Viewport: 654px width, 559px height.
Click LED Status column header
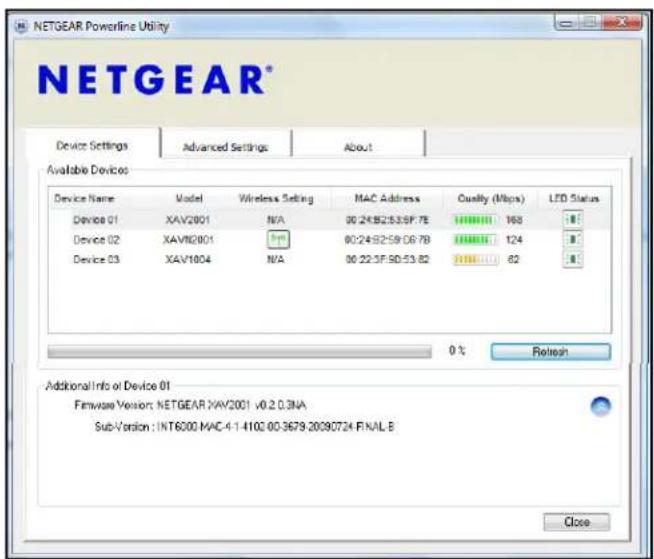tap(574, 199)
